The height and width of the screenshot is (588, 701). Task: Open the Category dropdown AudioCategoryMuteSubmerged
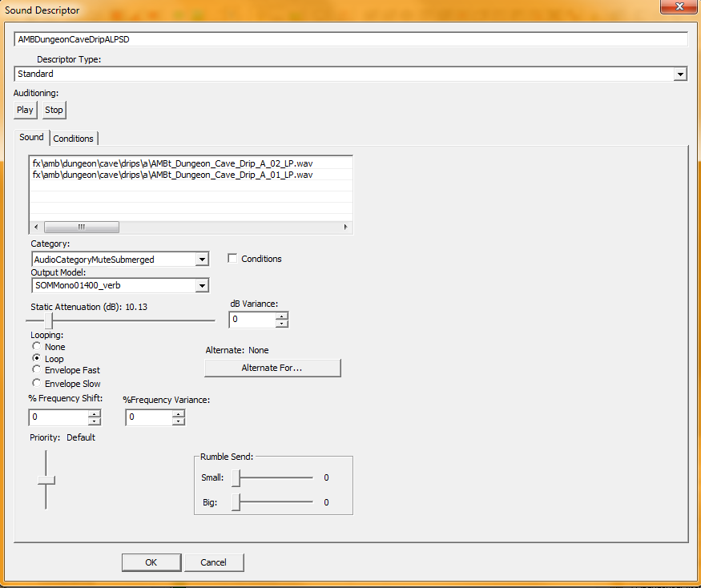[x=202, y=260]
